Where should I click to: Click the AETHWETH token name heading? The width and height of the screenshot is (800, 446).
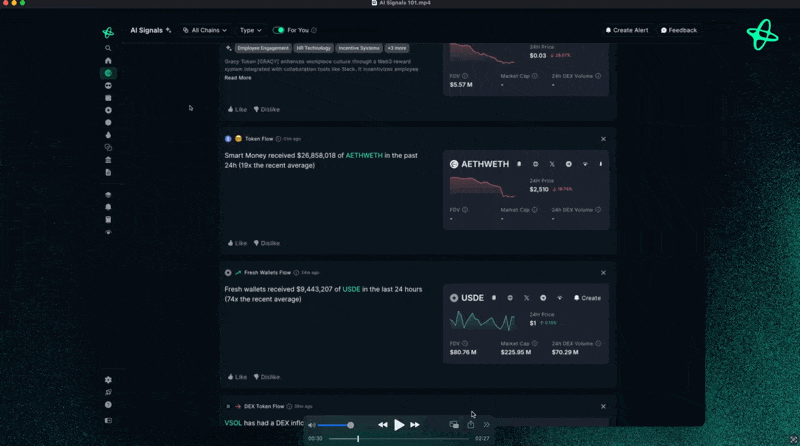pyautogui.click(x=485, y=164)
